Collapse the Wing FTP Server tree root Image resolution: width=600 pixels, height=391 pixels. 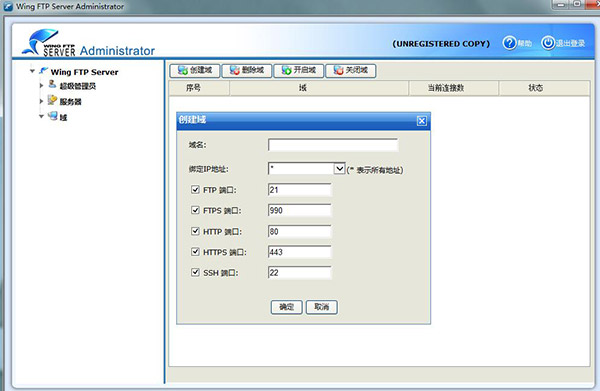pyautogui.click(x=32, y=71)
